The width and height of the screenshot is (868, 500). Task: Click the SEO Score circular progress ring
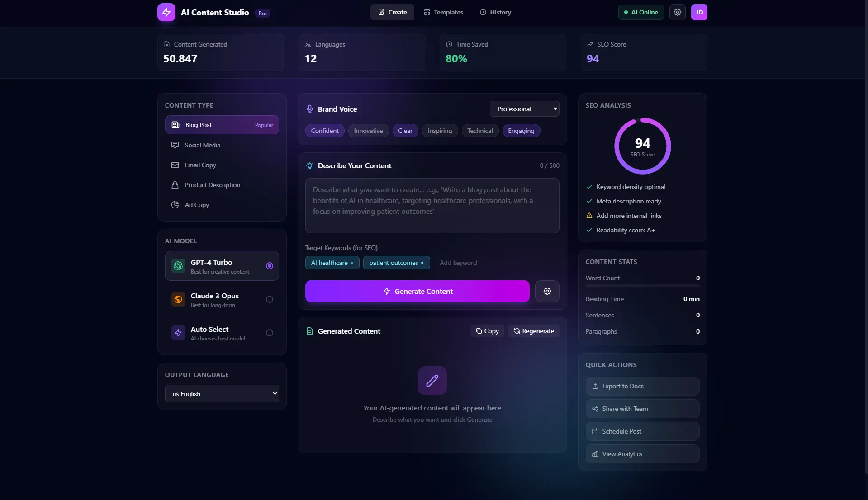click(x=642, y=146)
